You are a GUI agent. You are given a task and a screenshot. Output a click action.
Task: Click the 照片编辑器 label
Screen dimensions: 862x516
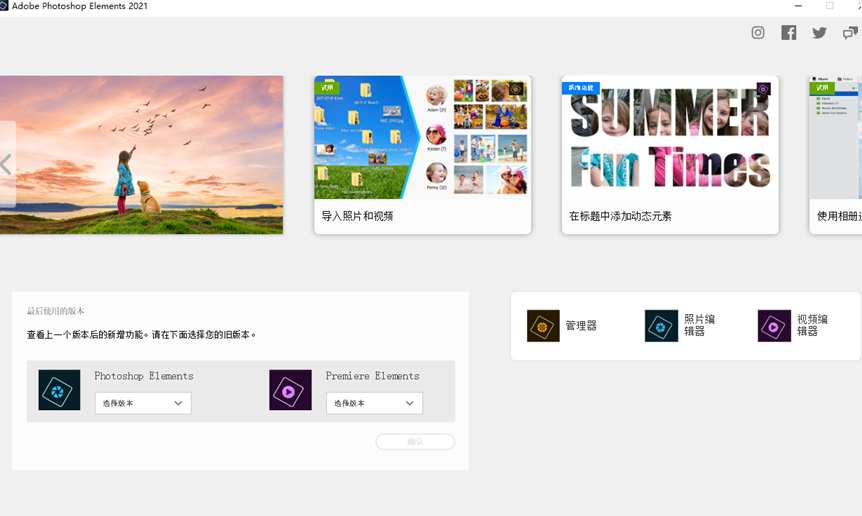(x=699, y=325)
